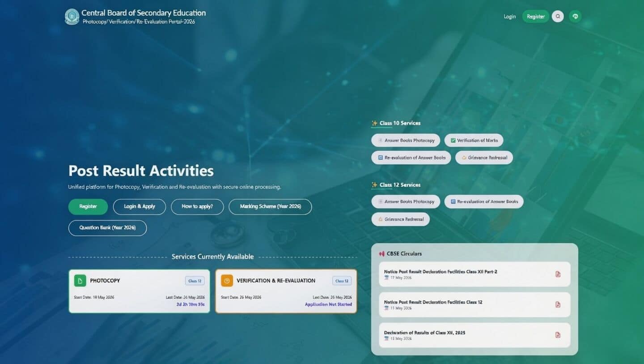
Task: Click the green document icon on PHOTOCOPY card
Action: [x=80, y=281]
